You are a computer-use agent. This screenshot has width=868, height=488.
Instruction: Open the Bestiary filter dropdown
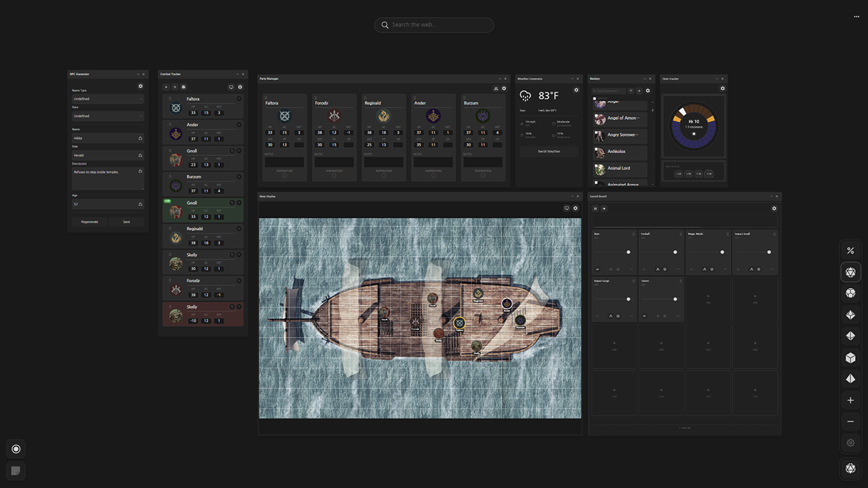pos(631,91)
